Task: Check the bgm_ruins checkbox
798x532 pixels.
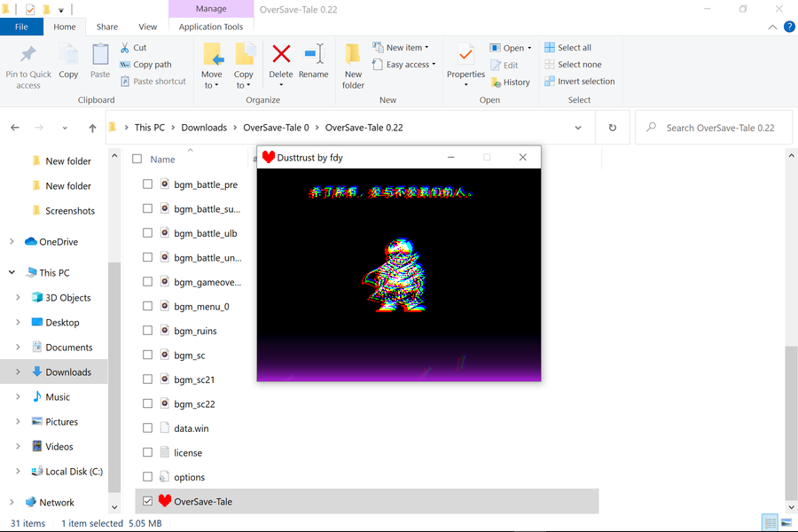Action: point(147,331)
